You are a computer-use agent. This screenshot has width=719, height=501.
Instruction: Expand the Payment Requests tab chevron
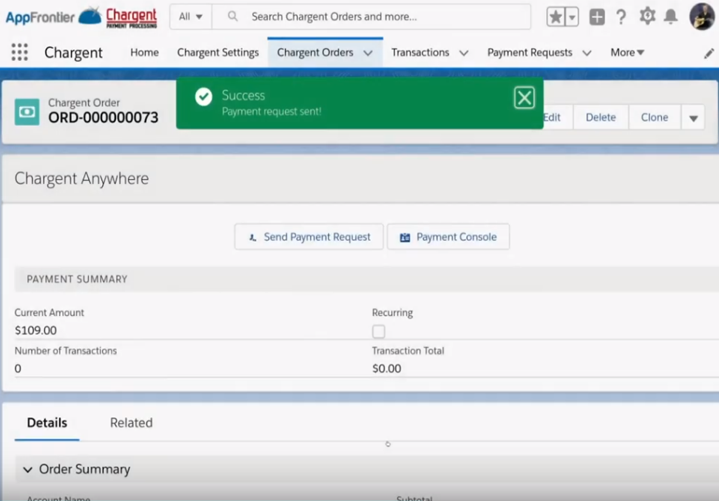click(x=586, y=53)
